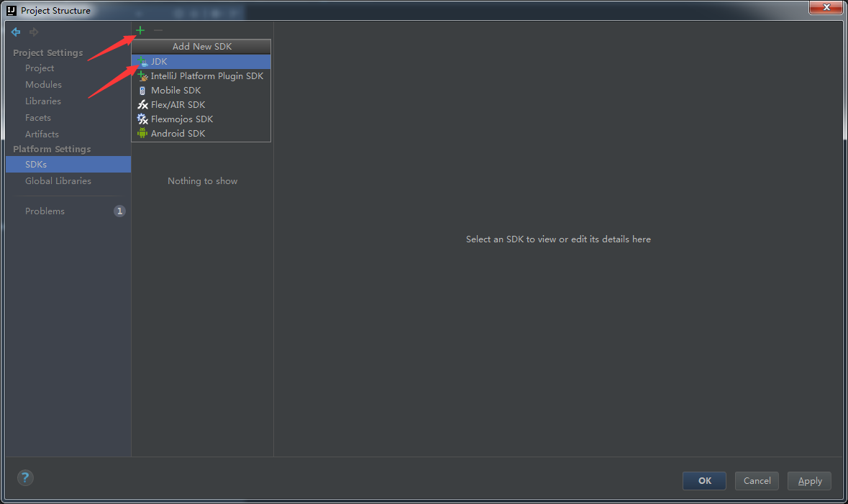The height and width of the screenshot is (504, 848).
Task: Dismiss dialog with Cancel button
Action: [x=757, y=481]
